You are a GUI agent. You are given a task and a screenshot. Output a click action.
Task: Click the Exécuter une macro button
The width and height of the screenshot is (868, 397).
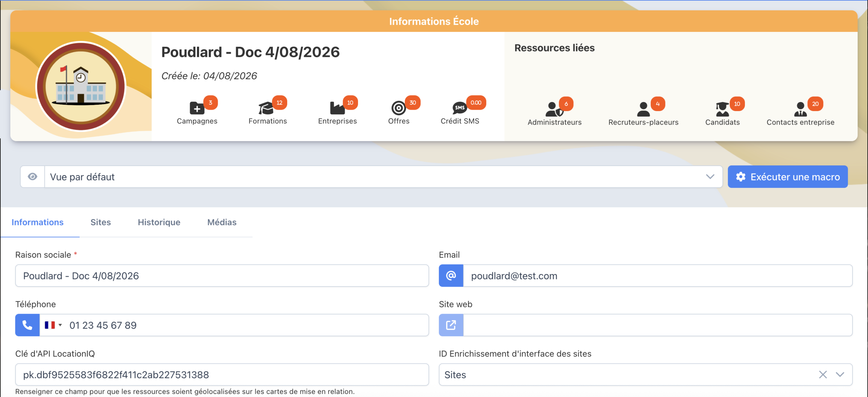click(x=788, y=176)
